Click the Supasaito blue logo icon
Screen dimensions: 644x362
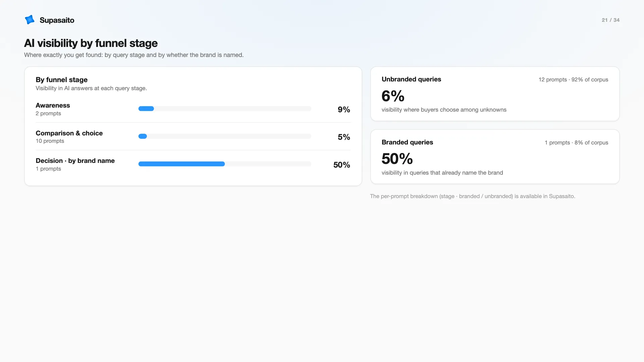pyautogui.click(x=30, y=20)
